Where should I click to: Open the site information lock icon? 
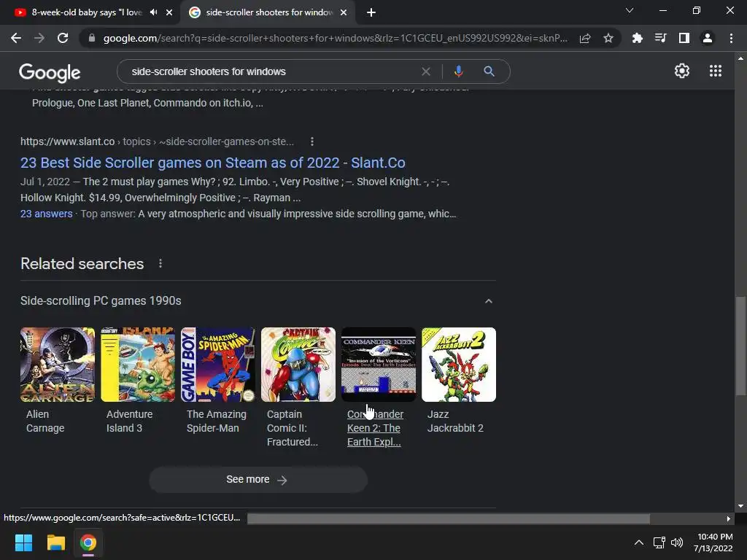coord(92,38)
